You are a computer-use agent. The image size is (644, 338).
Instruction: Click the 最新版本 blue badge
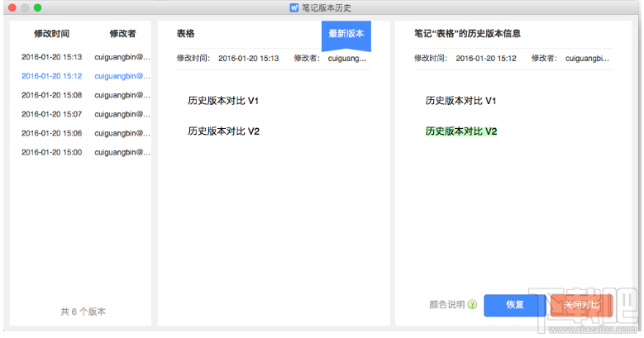point(346,36)
